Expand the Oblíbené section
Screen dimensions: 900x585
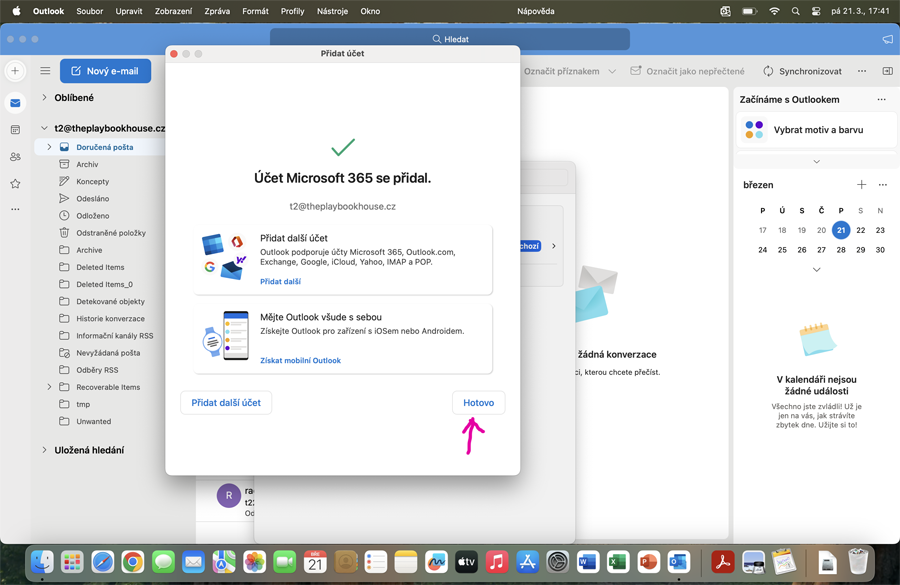click(45, 98)
